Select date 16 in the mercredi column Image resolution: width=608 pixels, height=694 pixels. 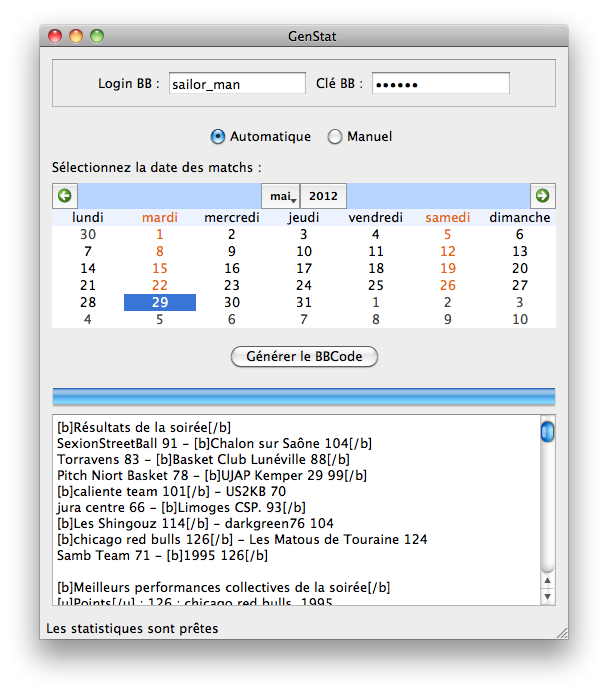click(x=232, y=269)
